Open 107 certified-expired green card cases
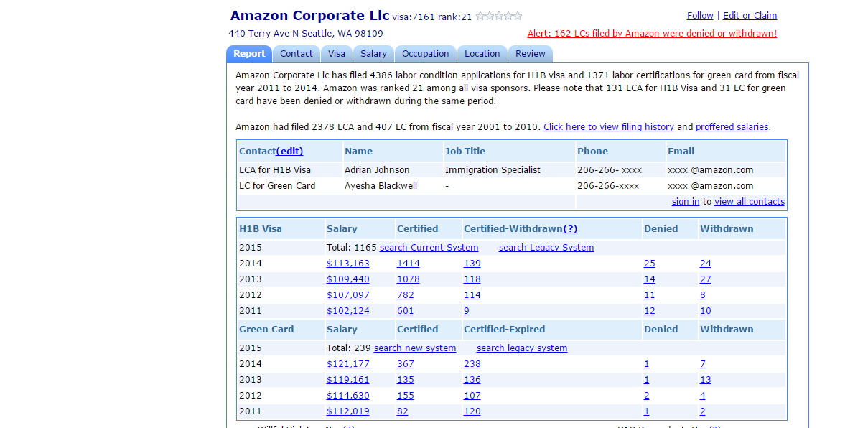Image resolution: width=868 pixels, height=428 pixels. point(472,396)
